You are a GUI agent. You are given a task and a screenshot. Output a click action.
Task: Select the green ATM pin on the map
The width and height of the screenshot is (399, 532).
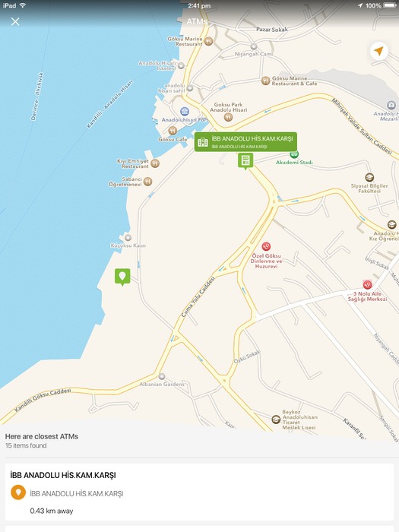click(245, 161)
